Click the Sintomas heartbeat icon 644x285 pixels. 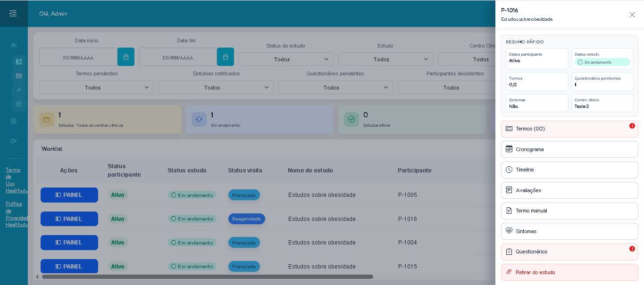pyautogui.click(x=509, y=231)
